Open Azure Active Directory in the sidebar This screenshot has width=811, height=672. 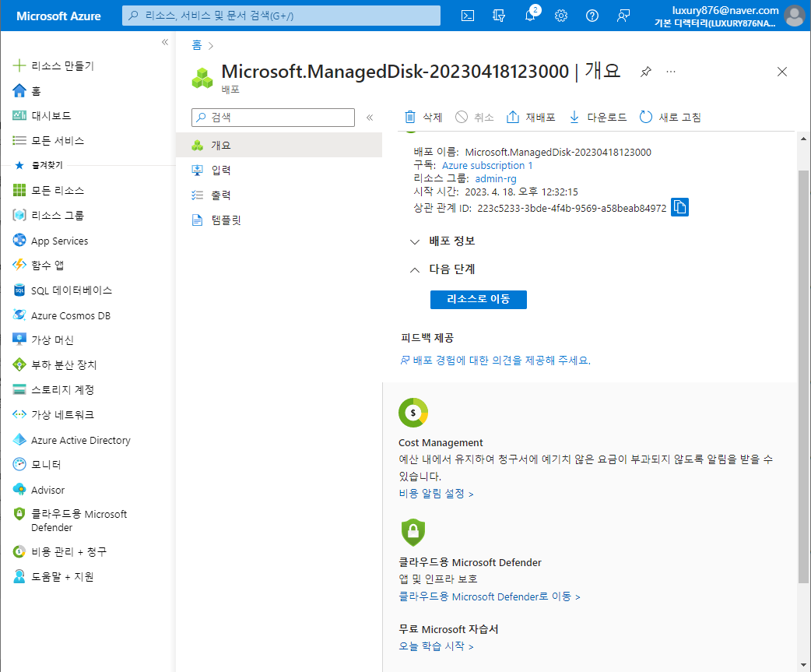coord(72,440)
